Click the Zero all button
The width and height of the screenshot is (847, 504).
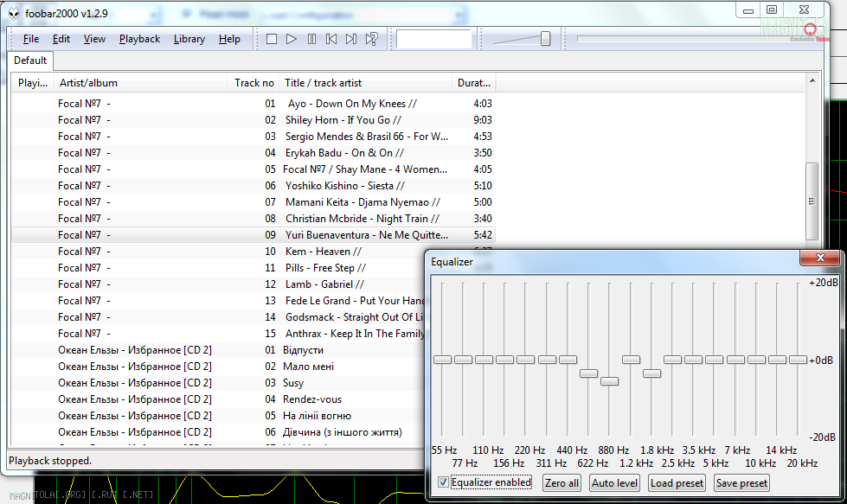point(561,483)
